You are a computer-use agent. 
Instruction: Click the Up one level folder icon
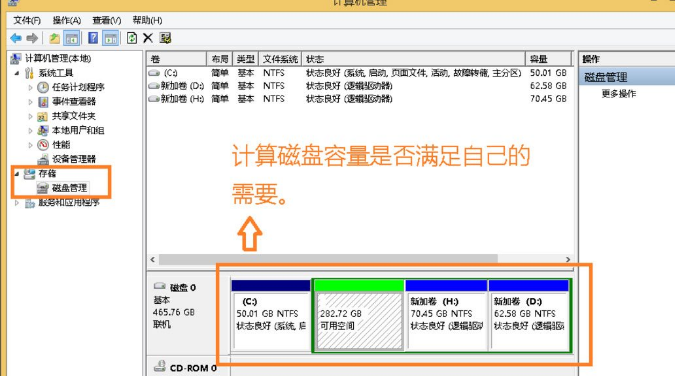pyautogui.click(x=54, y=38)
